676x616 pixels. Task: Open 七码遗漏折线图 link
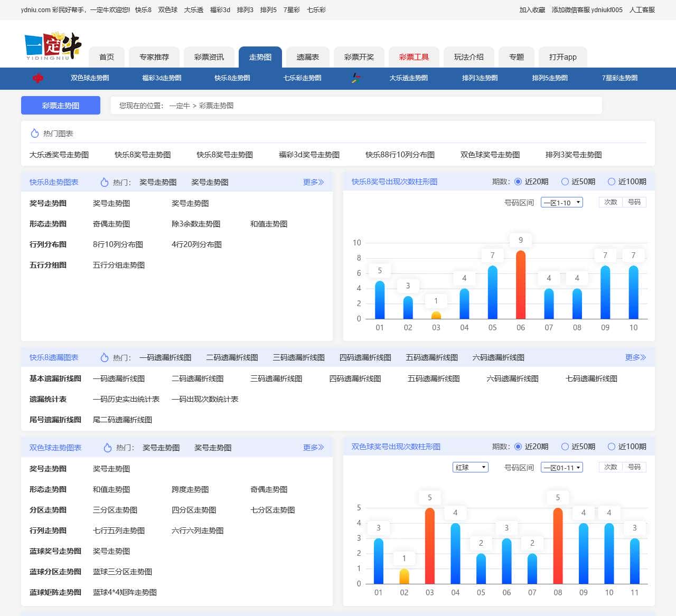[591, 378]
